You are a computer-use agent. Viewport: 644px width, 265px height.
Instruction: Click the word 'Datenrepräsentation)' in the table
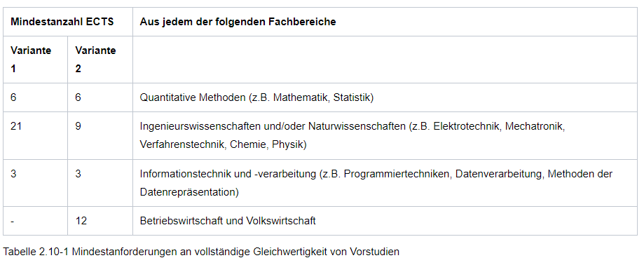coord(189,192)
